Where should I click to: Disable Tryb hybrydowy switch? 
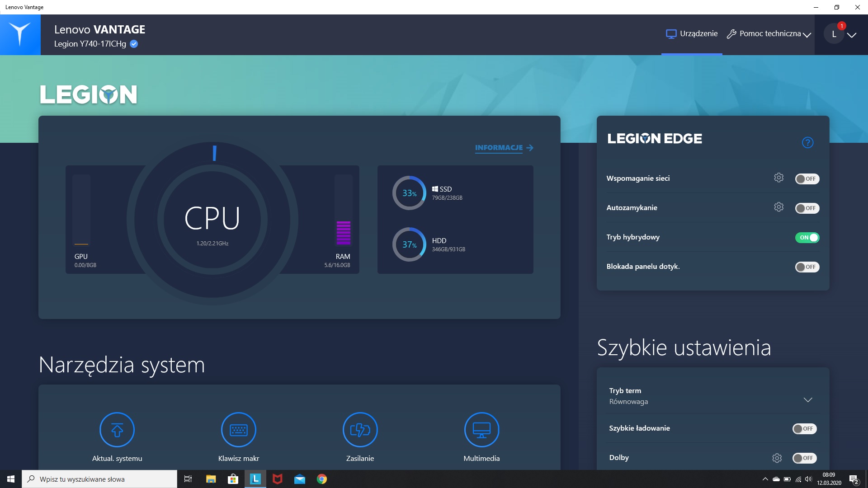click(808, 237)
